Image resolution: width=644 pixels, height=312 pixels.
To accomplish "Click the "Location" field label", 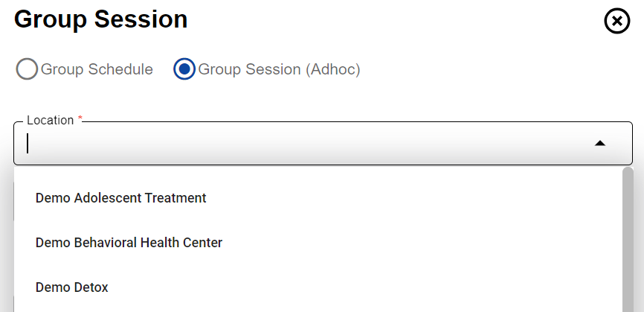I will [x=50, y=121].
